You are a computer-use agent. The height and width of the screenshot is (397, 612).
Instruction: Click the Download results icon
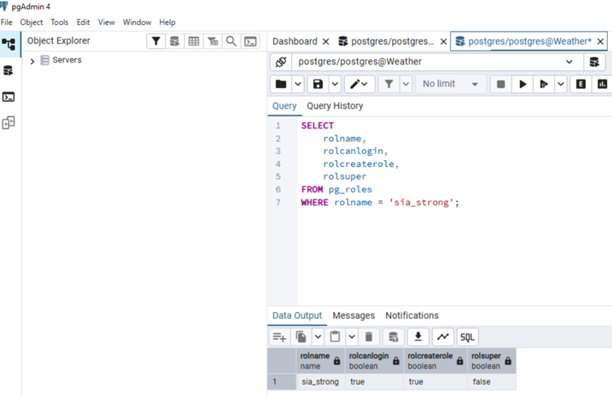(418, 337)
